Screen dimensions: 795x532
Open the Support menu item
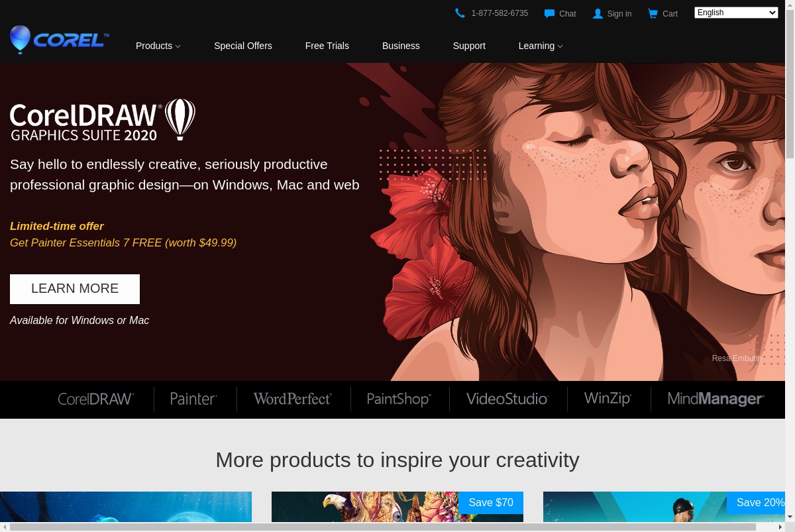[x=469, y=46]
